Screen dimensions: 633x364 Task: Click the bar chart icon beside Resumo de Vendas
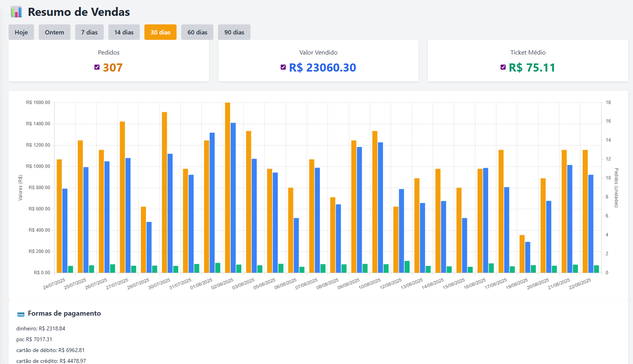(x=16, y=12)
